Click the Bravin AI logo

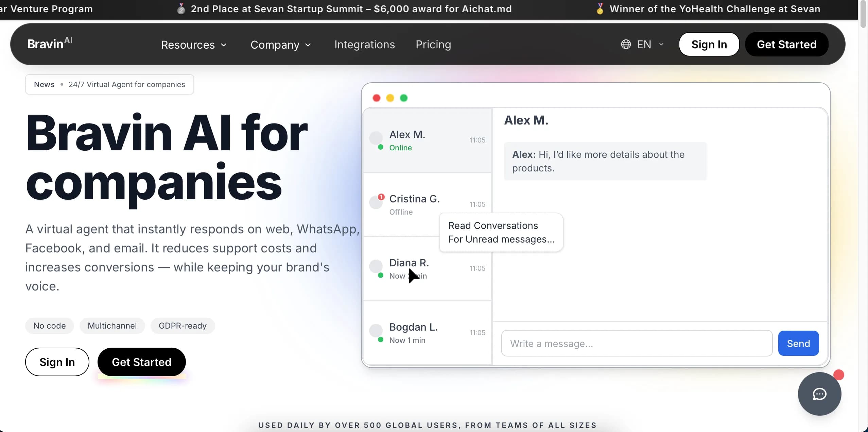pyautogui.click(x=50, y=44)
